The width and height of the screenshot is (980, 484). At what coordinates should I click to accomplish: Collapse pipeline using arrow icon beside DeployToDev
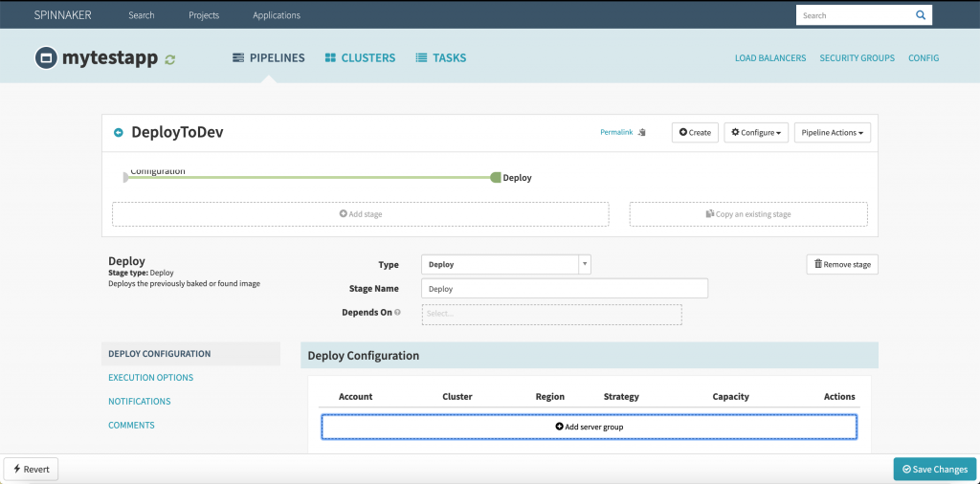point(119,133)
